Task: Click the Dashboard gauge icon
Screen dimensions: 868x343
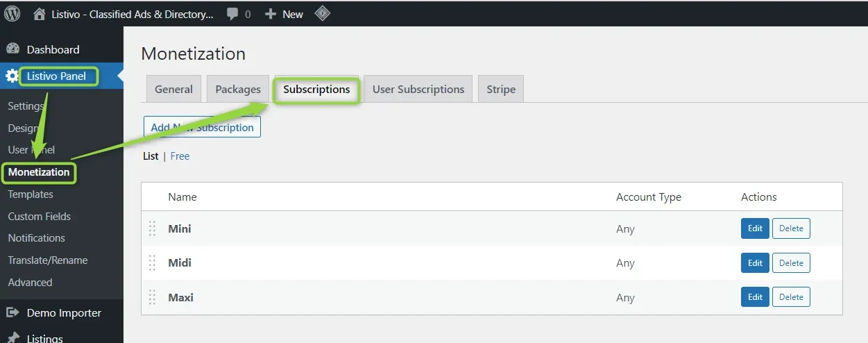Action: click(12, 49)
